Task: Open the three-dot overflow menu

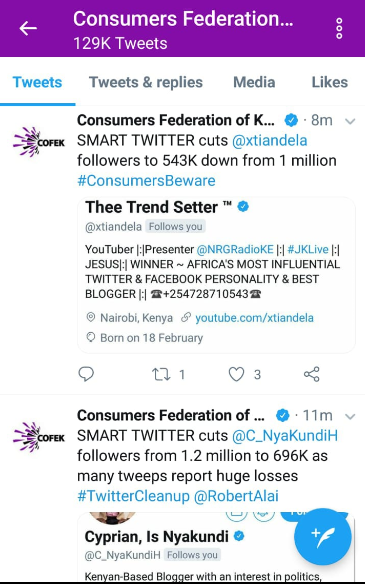Action: click(x=339, y=28)
